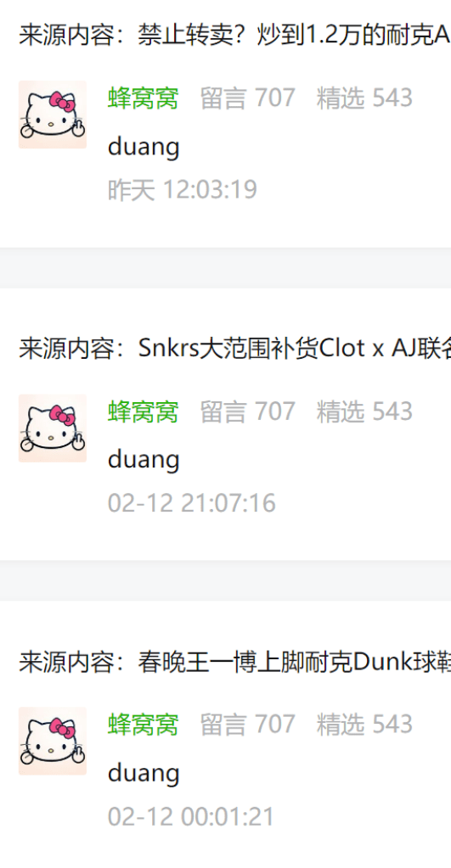451x868 pixels.
Task: Select 精选 543 on the comment dated 昨天
Action: (x=364, y=98)
